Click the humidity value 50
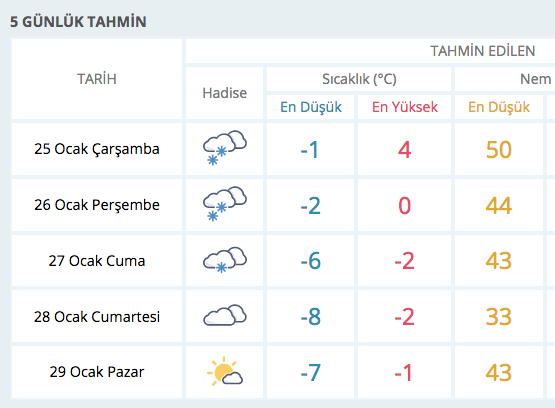 pyautogui.click(x=499, y=149)
